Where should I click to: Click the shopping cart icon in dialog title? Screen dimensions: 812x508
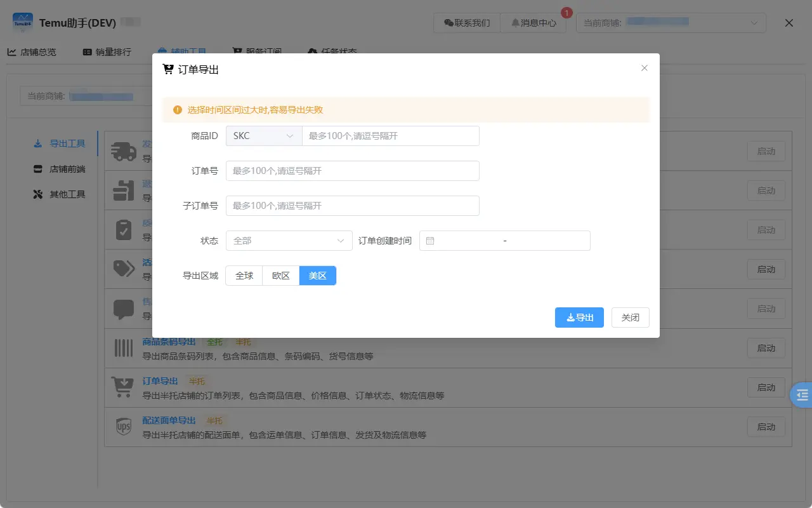coord(168,69)
